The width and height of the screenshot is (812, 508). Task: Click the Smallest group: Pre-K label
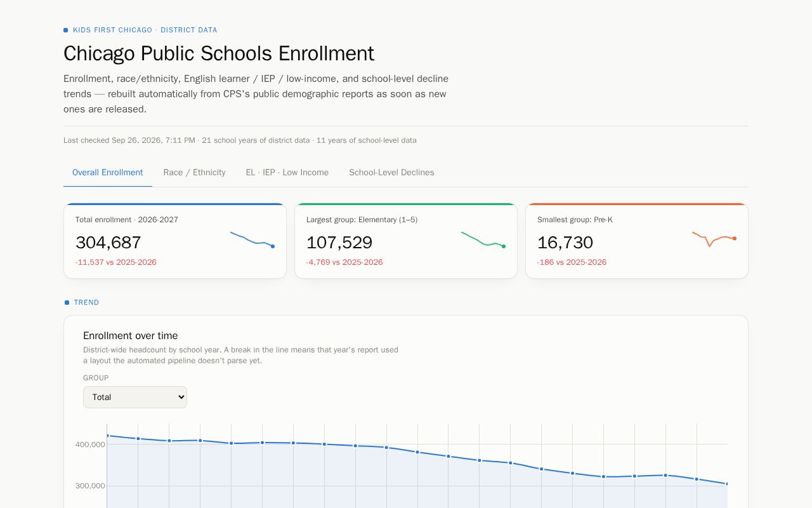[575, 220]
